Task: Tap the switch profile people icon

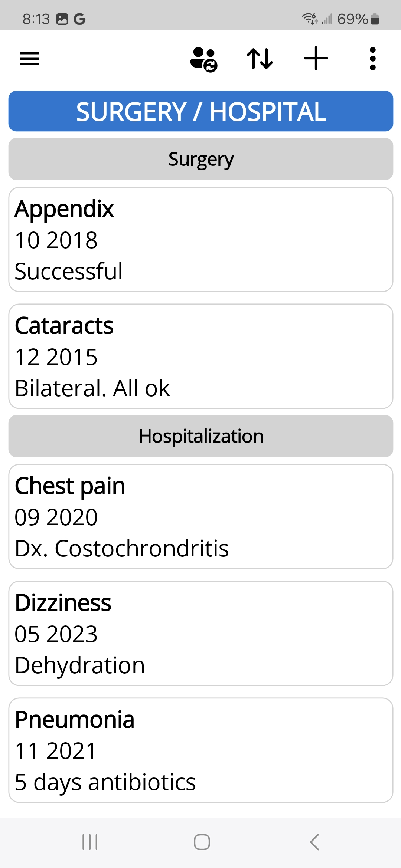Action: click(x=203, y=59)
